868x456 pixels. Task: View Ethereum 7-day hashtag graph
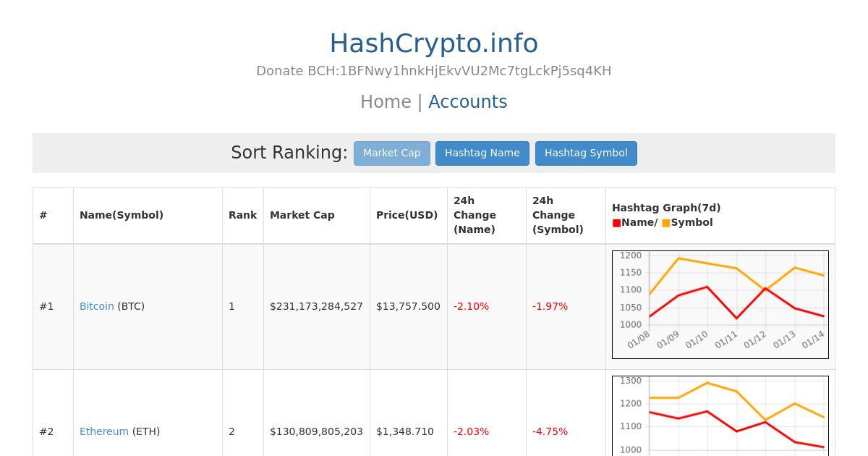click(x=720, y=416)
